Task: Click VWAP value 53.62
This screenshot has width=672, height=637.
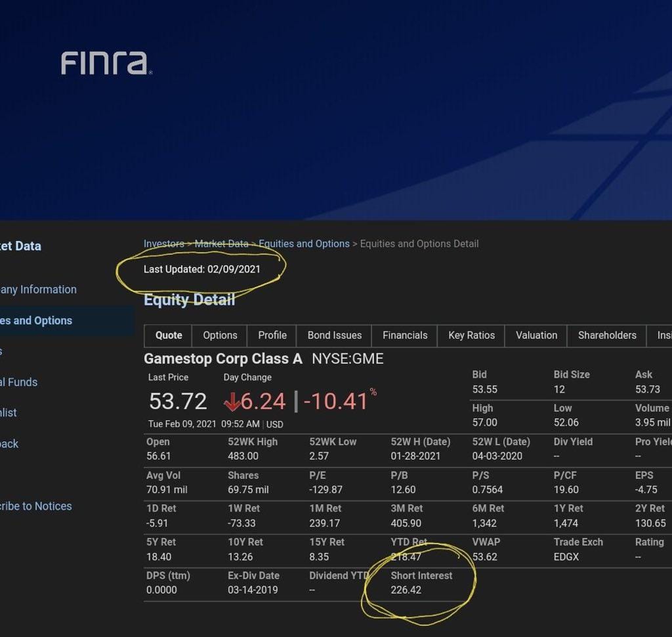Action: pos(485,557)
